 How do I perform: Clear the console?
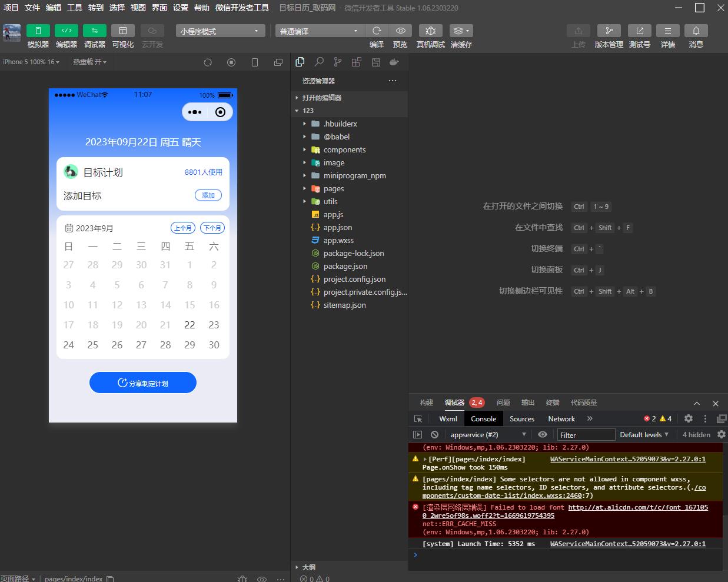(434, 435)
